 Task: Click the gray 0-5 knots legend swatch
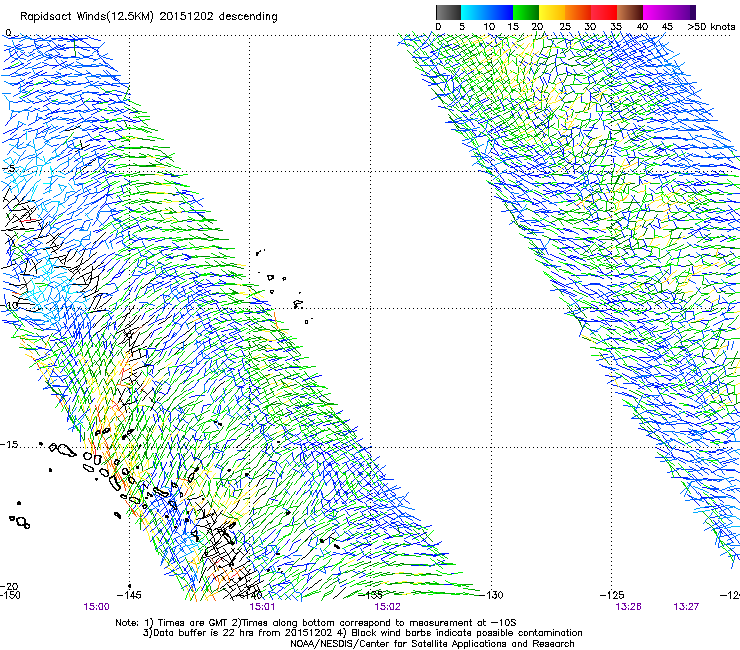coord(448,12)
